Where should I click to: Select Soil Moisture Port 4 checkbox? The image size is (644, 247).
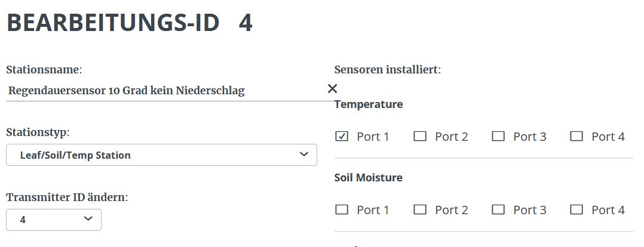tap(576, 210)
